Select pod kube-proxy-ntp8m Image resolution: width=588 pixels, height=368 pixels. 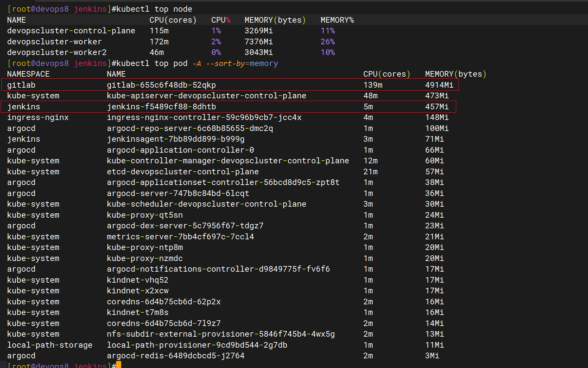[x=145, y=247]
